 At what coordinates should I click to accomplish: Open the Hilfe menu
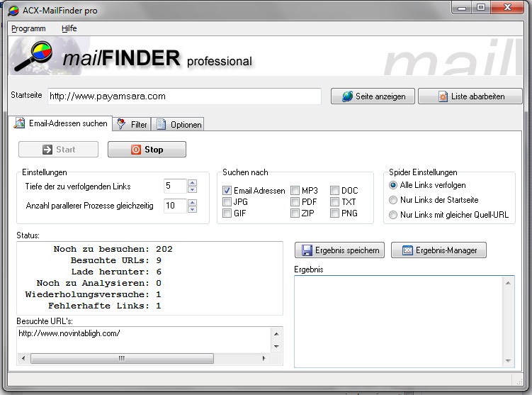pos(69,28)
